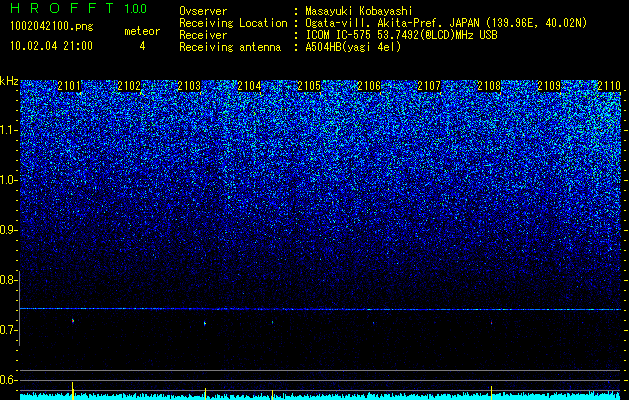Click the 1.0 frequency axis label
Screen dimensions: 629x400
(8, 180)
